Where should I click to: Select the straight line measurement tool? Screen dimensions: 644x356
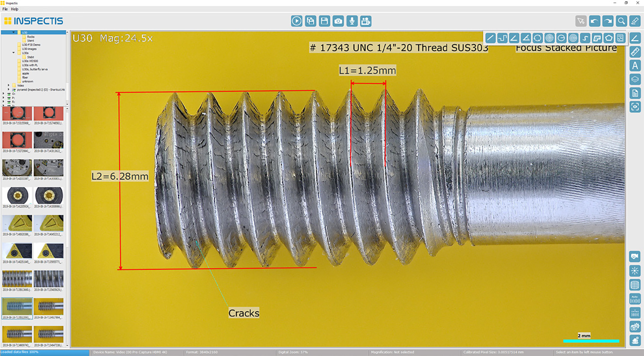coord(490,38)
